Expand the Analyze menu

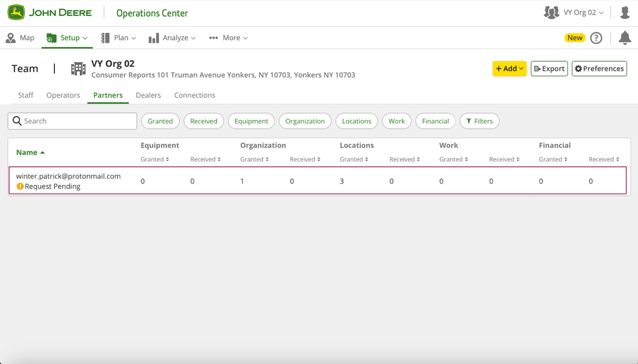pos(172,38)
